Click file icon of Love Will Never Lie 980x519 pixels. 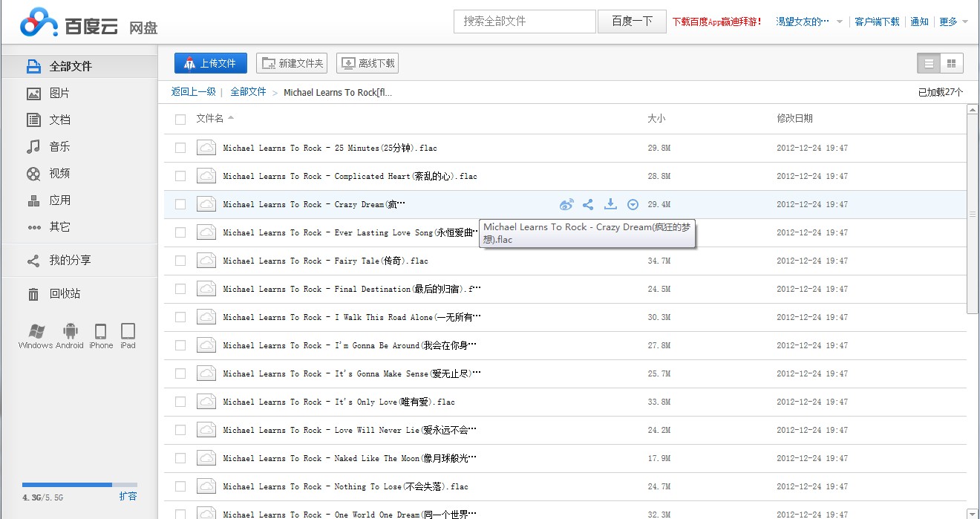pos(206,430)
